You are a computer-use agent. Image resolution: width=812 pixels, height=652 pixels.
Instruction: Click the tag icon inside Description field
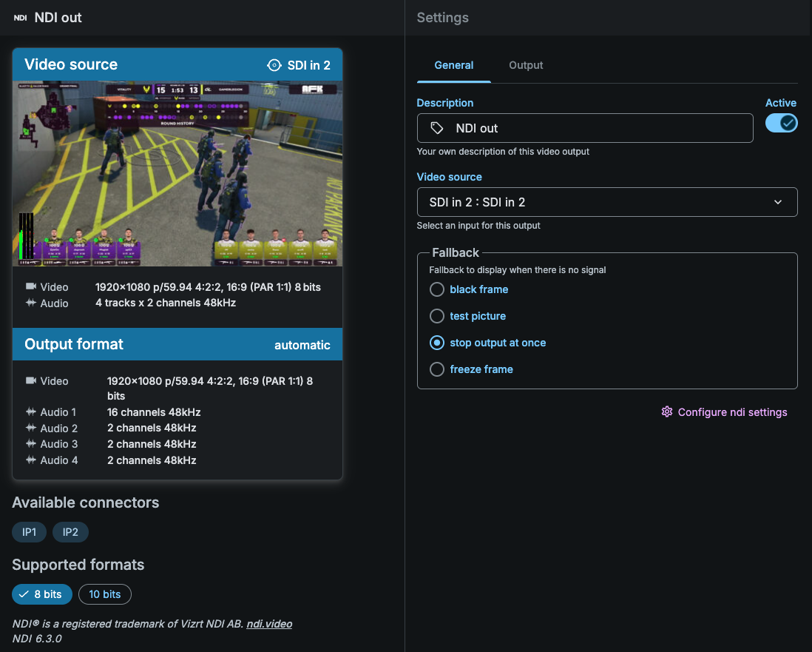point(436,127)
